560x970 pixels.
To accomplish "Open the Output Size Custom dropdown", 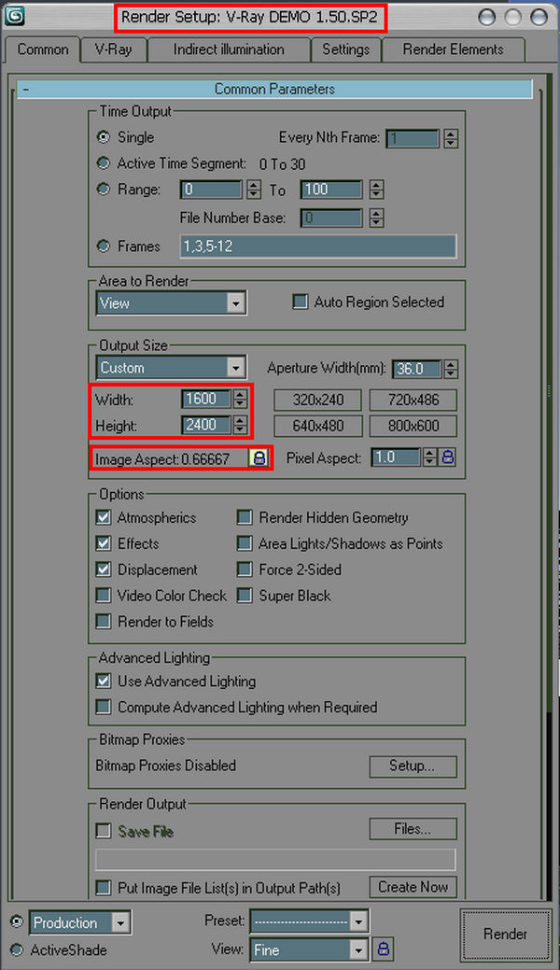I will [171, 368].
